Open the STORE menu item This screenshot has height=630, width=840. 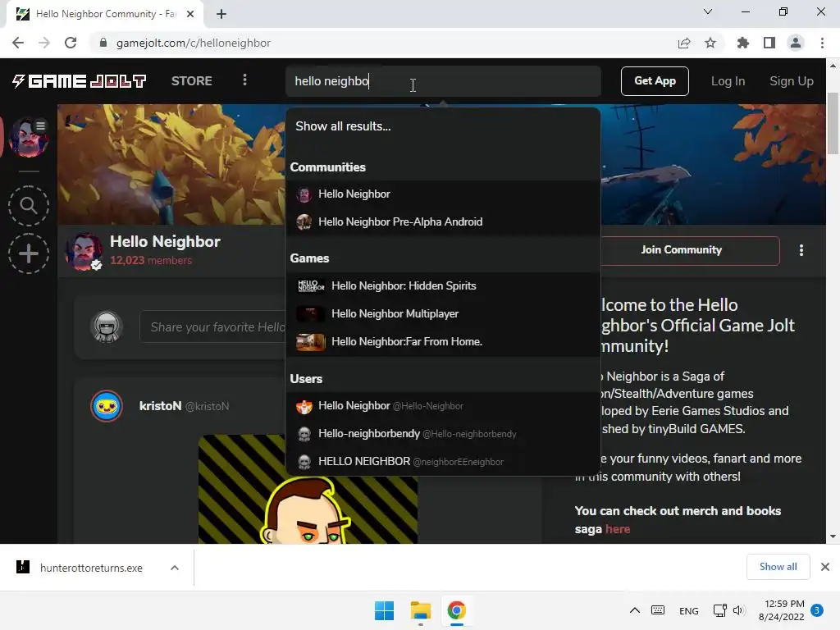(192, 81)
